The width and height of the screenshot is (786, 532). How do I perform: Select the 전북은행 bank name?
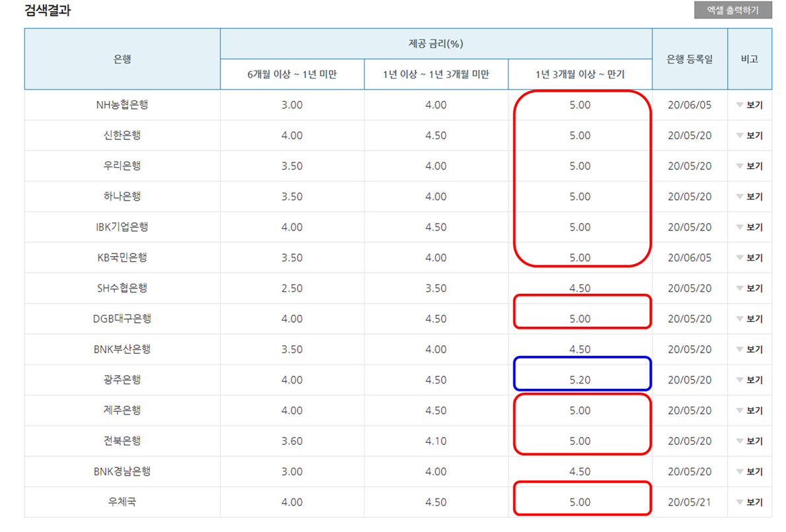pos(122,441)
